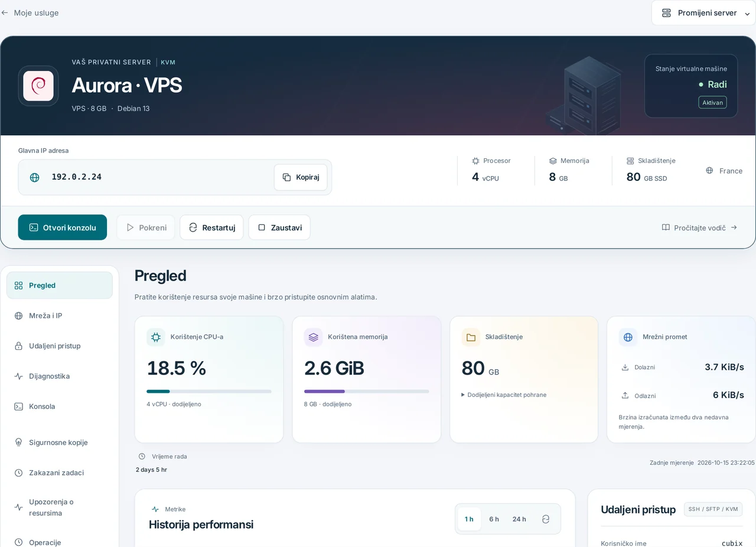The width and height of the screenshot is (756, 547).
Task: Open the Pročitajte vodič link
Action: (699, 227)
